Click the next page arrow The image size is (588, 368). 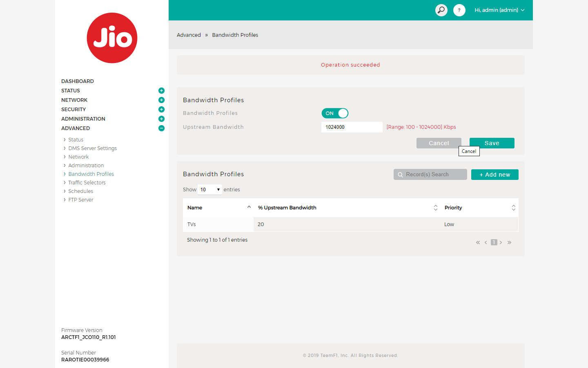pos(501,242)
